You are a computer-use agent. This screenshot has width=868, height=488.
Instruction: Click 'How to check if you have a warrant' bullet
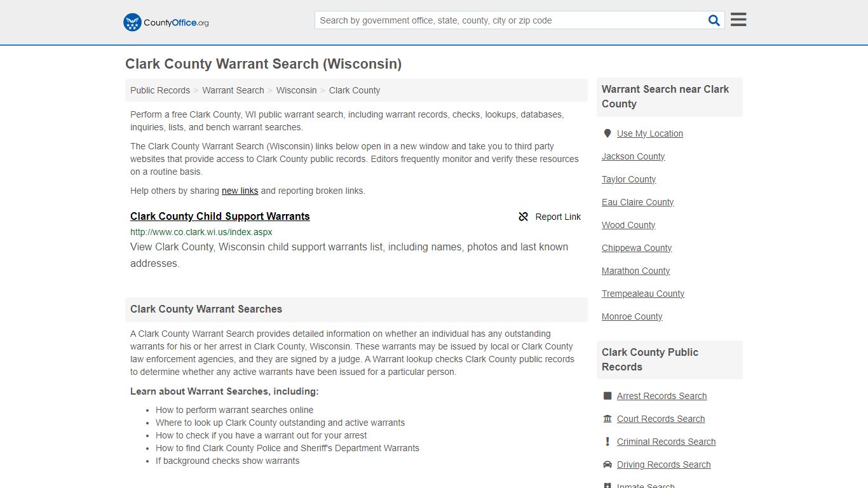pos(261,435)
